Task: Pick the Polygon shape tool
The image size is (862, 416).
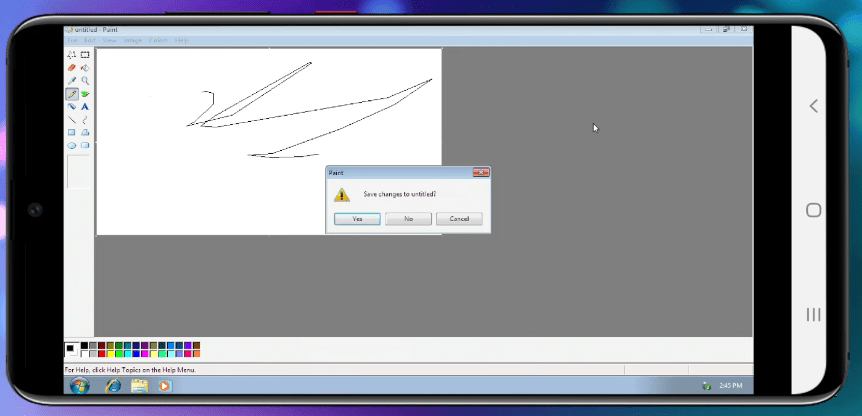Action: (x=85, y=132)
